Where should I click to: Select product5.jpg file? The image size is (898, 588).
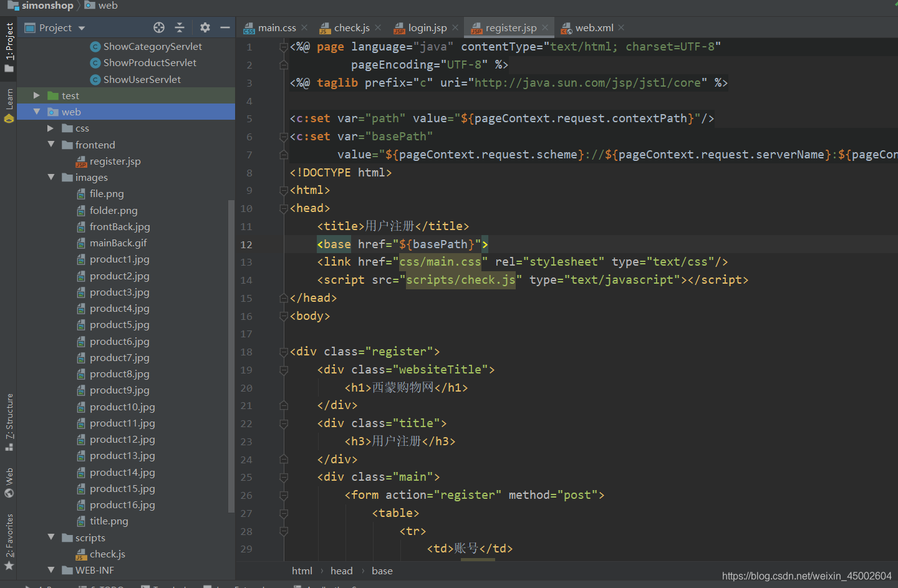point(120,324)
